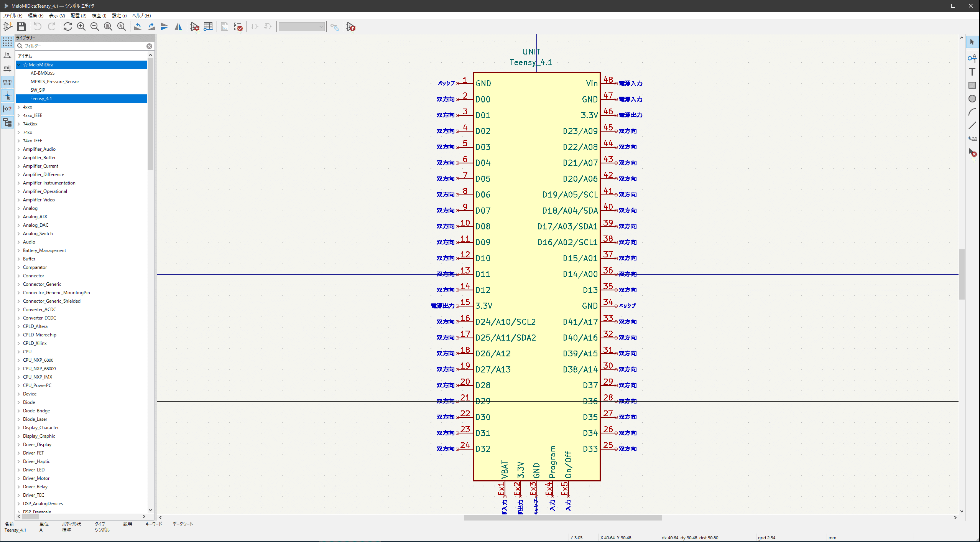Select the Add Line tool
980x542 pixels.
point(972,125)
